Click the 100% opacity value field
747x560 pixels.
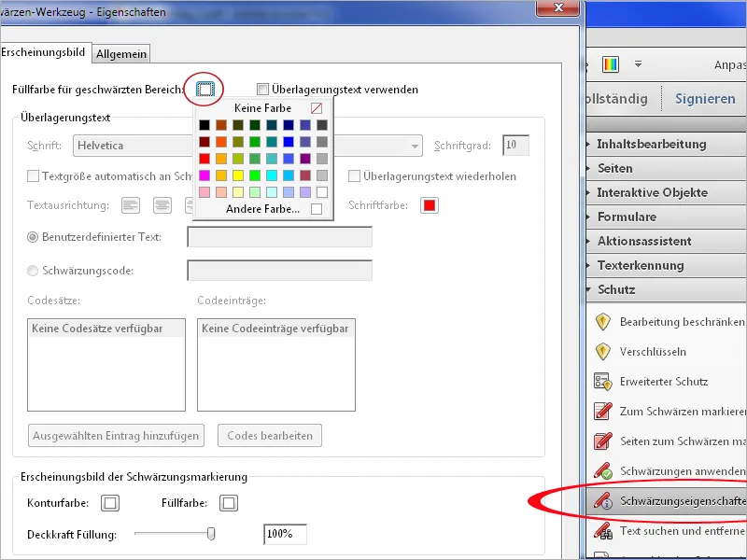pyautogui.click(x=285, y=534)
